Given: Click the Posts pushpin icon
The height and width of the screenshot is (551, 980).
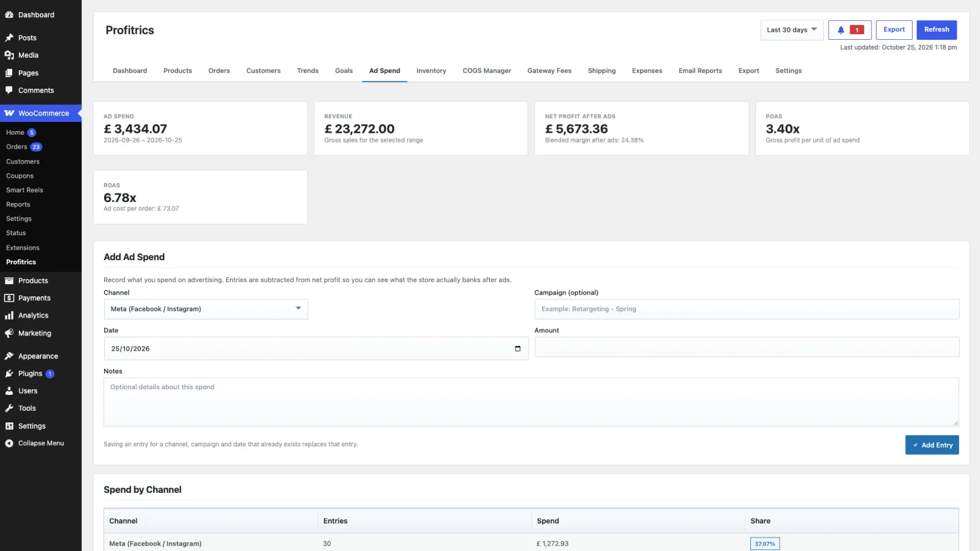Looking at the screenshot, I should click(9, 38).
